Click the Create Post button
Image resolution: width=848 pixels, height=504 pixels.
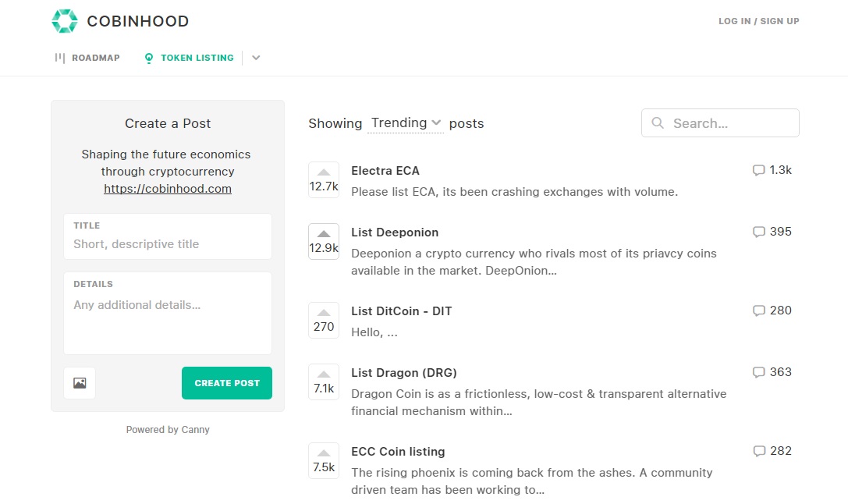(226, 383)
